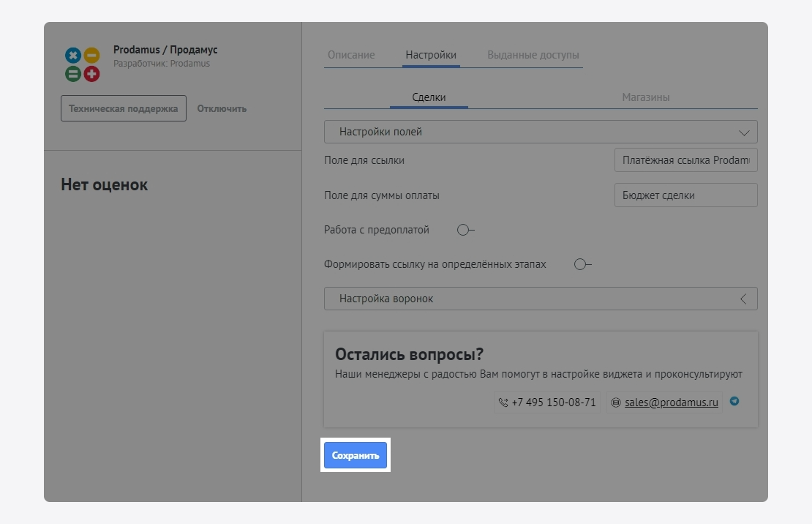This screenshot has height=524, width=812.
Task: Select the 'Сделки' sub-tab
Action: (429, 97)
